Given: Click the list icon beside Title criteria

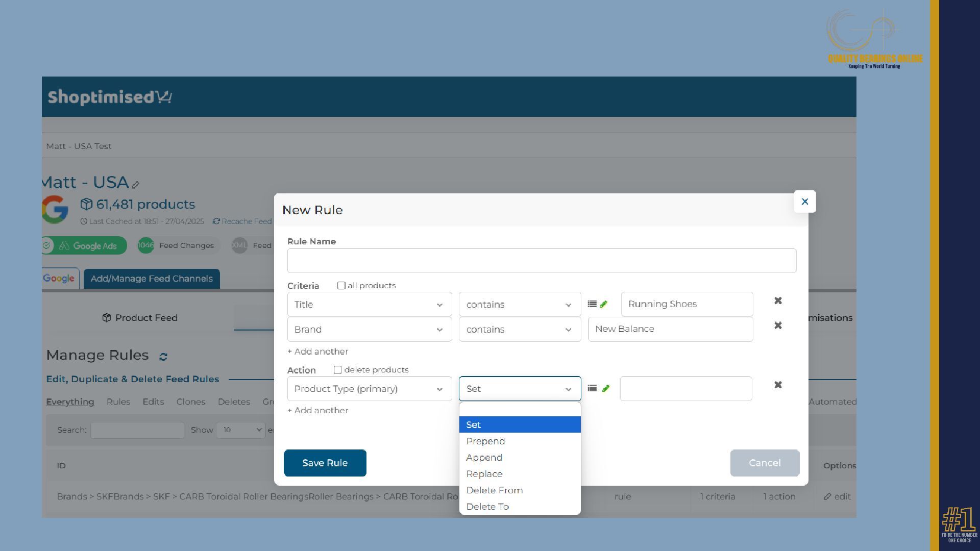Looking at the screenshot, I should (592, 304).
